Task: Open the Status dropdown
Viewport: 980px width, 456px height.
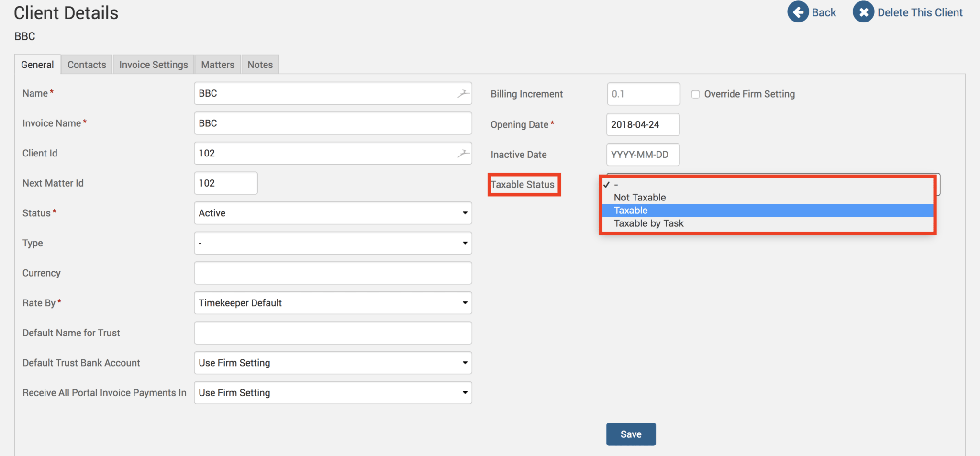Action: [333, 213]
